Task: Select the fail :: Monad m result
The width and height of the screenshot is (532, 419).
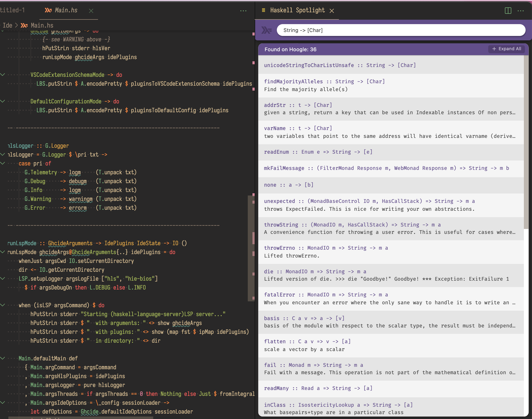Action: (391, 369)
